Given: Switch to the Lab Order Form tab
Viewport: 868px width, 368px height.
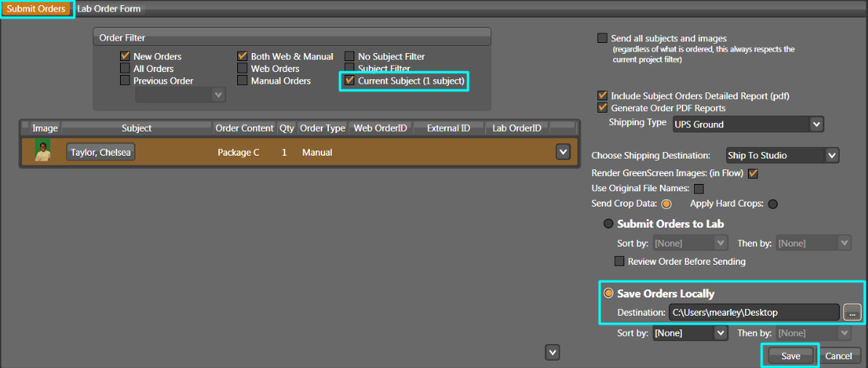Looking at the screenshot, I should click(x=109, y=9).
